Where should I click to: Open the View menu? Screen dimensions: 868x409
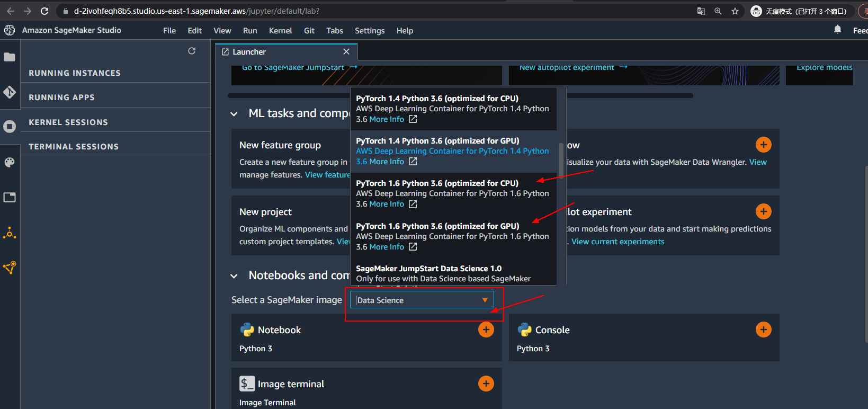pos(222,31)
